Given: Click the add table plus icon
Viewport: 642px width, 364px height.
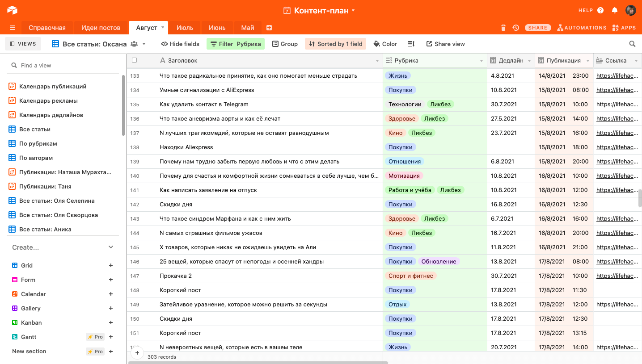Looking at the screenshot, I should pos(269,28).
